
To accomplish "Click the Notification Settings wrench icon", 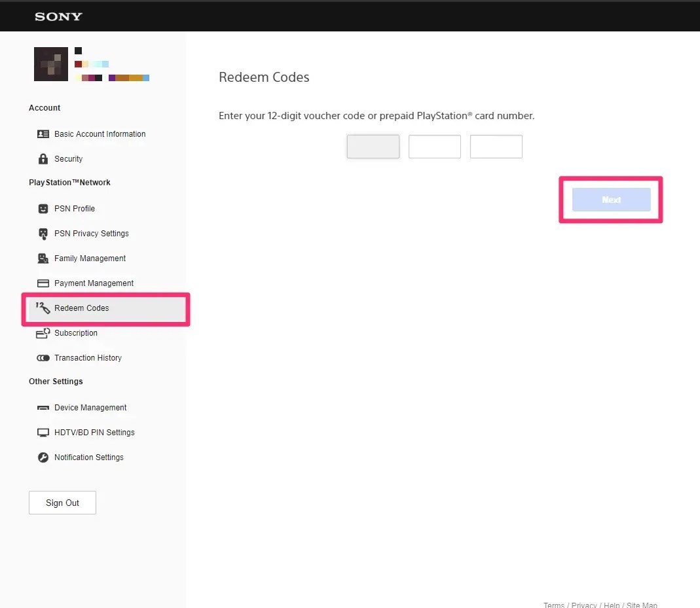I will click(43, 457).
